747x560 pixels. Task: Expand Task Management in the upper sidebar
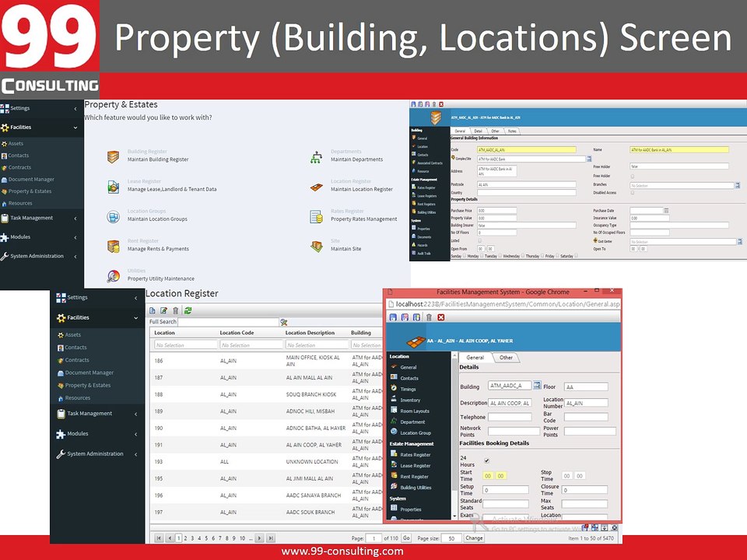tap(42, 218)
